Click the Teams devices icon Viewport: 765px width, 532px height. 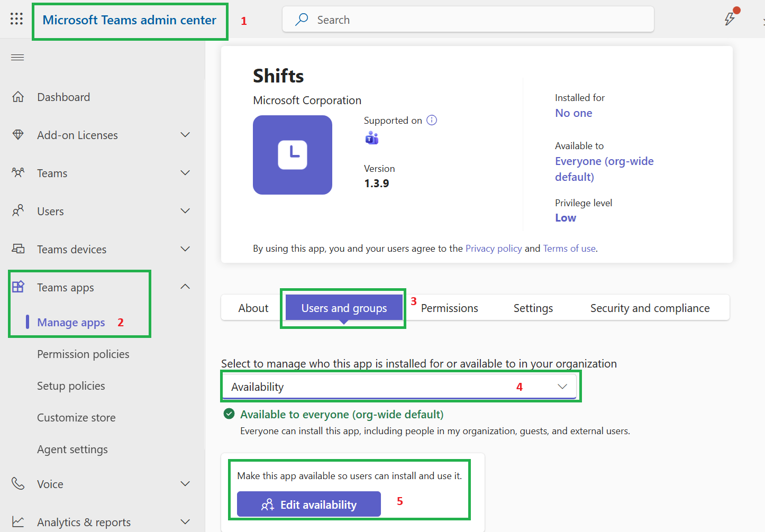pos(18,249)
